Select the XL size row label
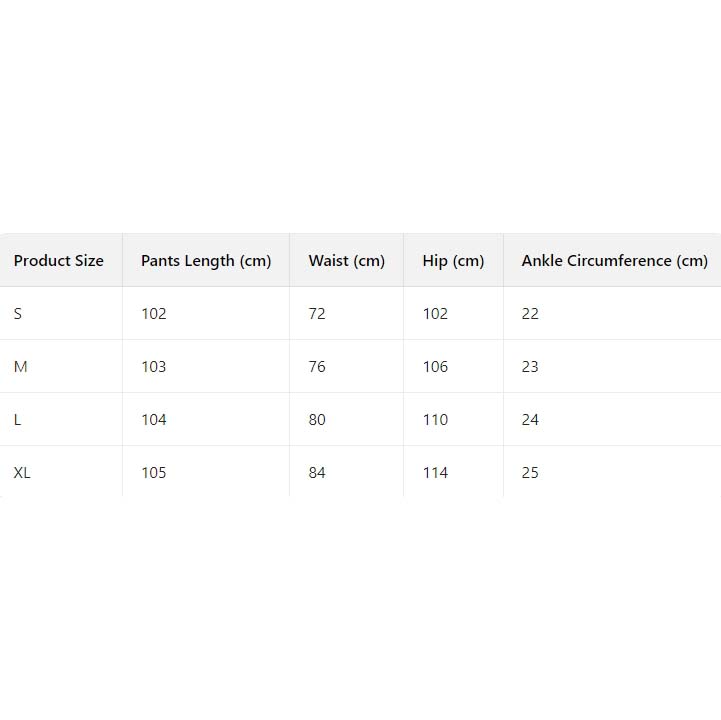Image resolution: width=721 pixels, height=720 pixels. pos(22,473)
